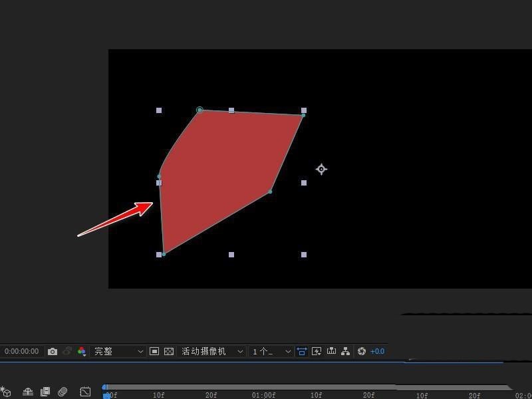Expand the 1个 view layout dropdown
The height and width of the screenshot is (399, 532).
(271, 352)
